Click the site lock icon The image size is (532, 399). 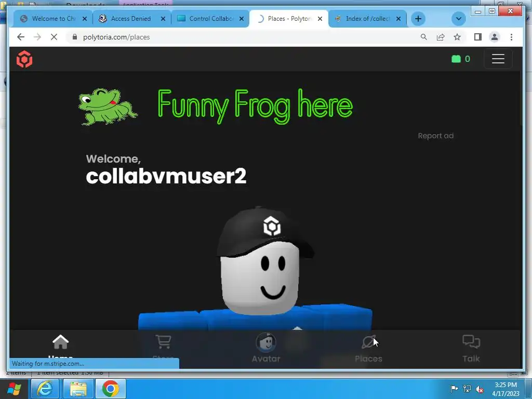75,37
